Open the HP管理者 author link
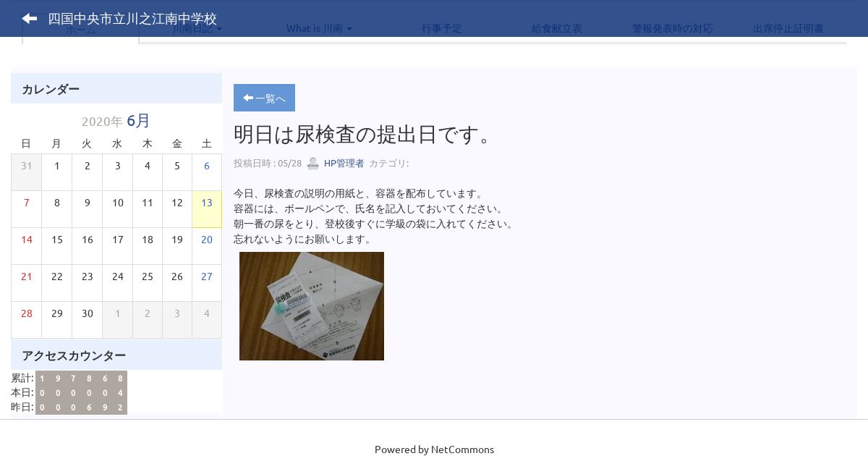 [344, 164]
